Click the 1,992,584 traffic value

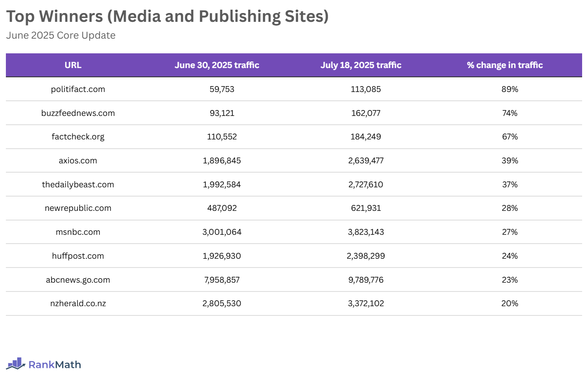222,184
